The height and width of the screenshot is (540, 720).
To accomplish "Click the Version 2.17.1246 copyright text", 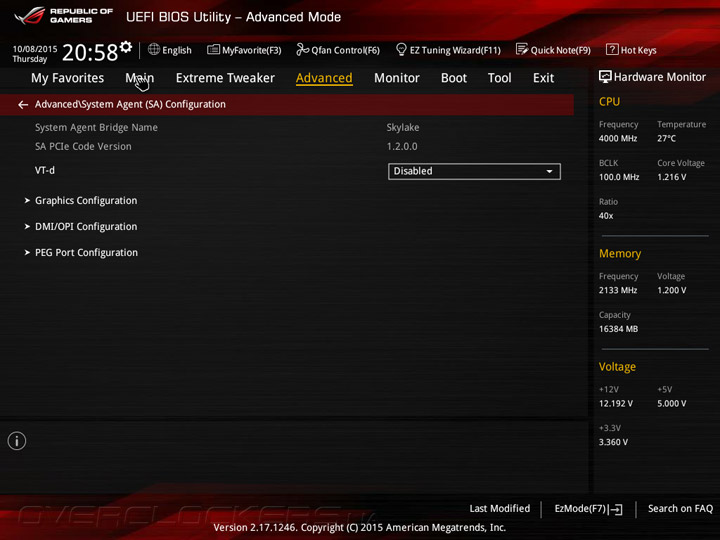I will tap(360, 527).
